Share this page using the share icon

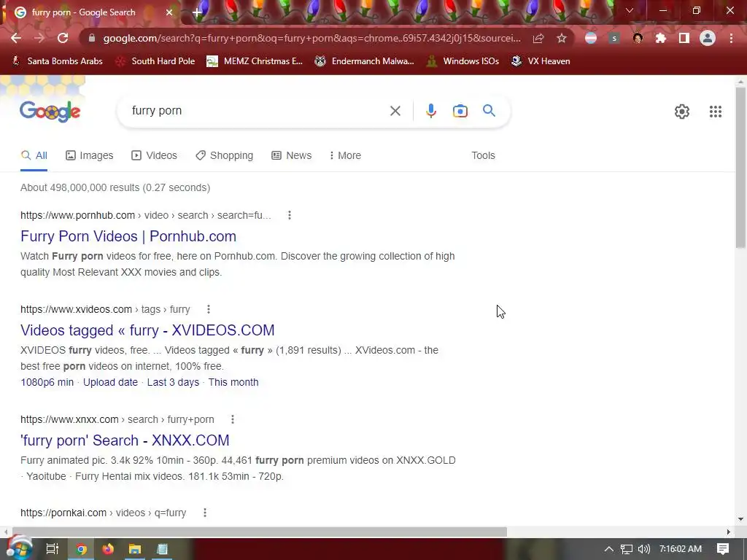click(x=538, y=38)
